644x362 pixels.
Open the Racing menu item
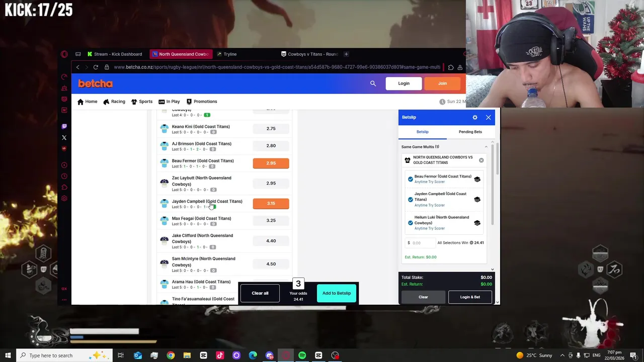[x=114, y=102]
